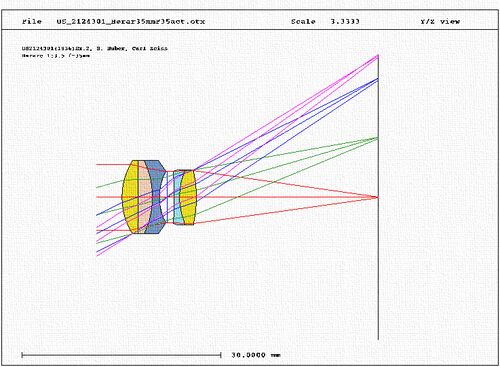Click the red on-axis focus point
The image size is (500, 367).
click(378, 197)
